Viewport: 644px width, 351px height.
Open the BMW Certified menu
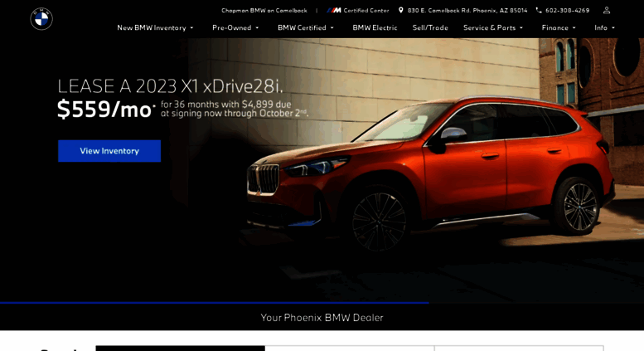[302, 27]
